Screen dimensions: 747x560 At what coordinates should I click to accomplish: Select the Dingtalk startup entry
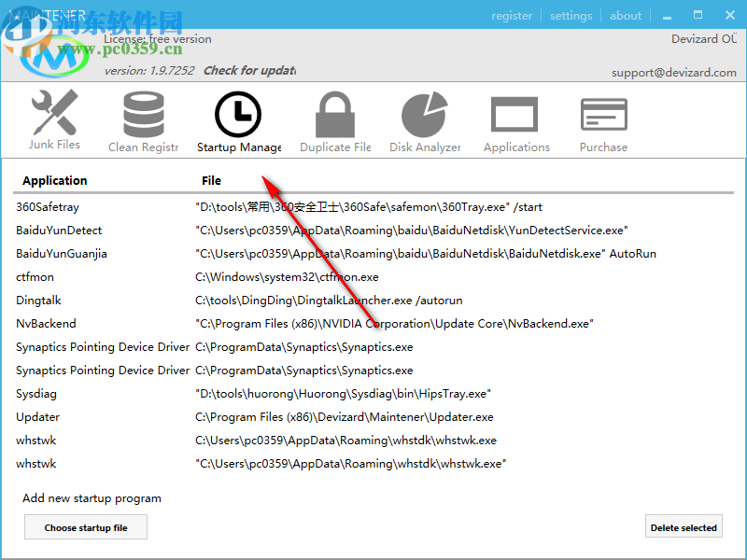click(38, 301)
